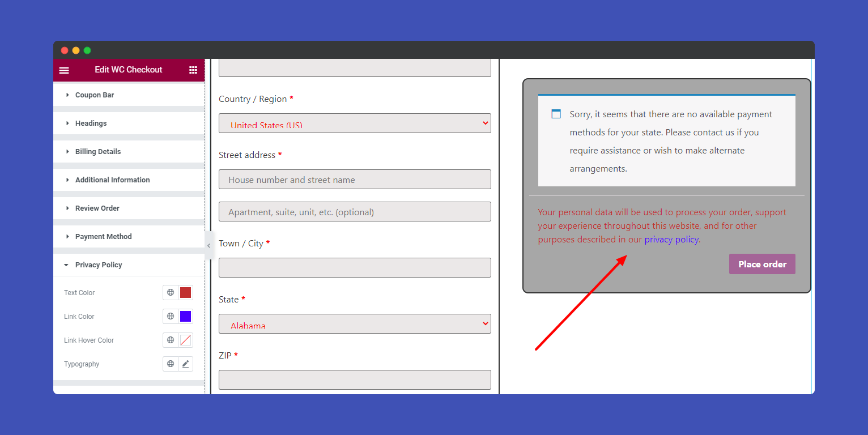Expand the Payment Method section
Screen dimensions: 868x435
(103, 237)
